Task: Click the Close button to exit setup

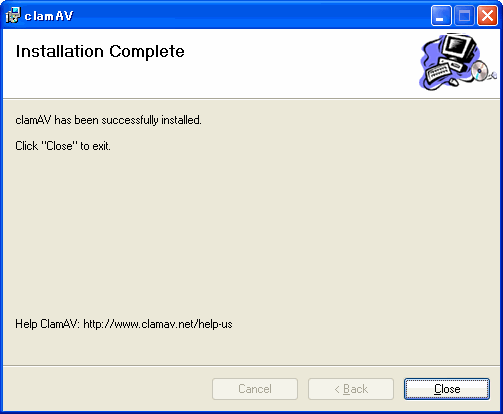Action: click(x=447, y=389)
